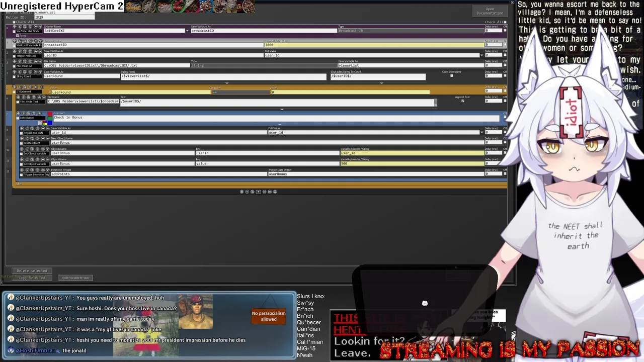Tick the left Check All checkbox
This screenshot has height=362, width=644.
[x=14, y=22]
